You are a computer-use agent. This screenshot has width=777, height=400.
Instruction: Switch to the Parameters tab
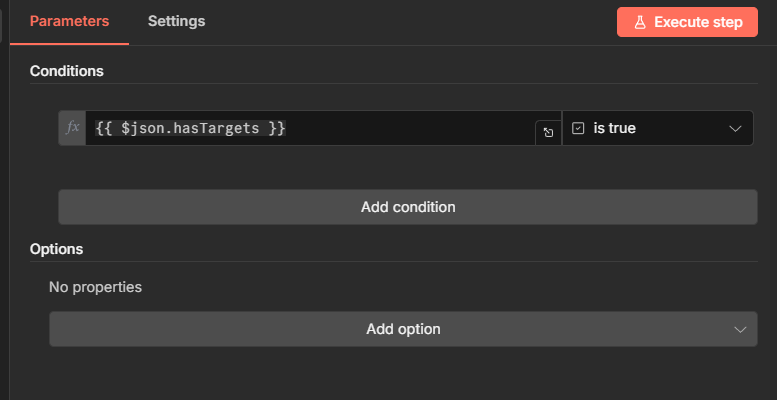[x=69, y=21]
